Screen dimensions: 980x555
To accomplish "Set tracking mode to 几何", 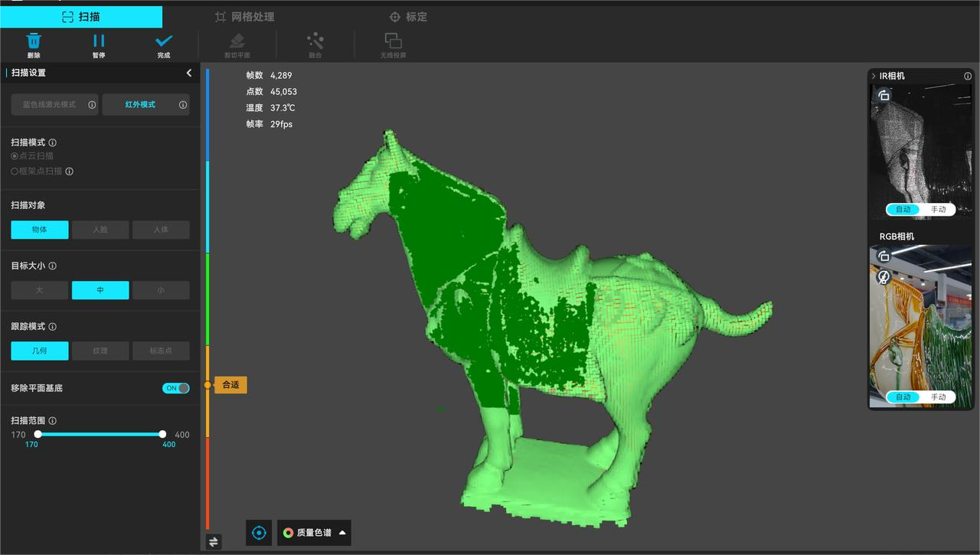I will point(40,351).
